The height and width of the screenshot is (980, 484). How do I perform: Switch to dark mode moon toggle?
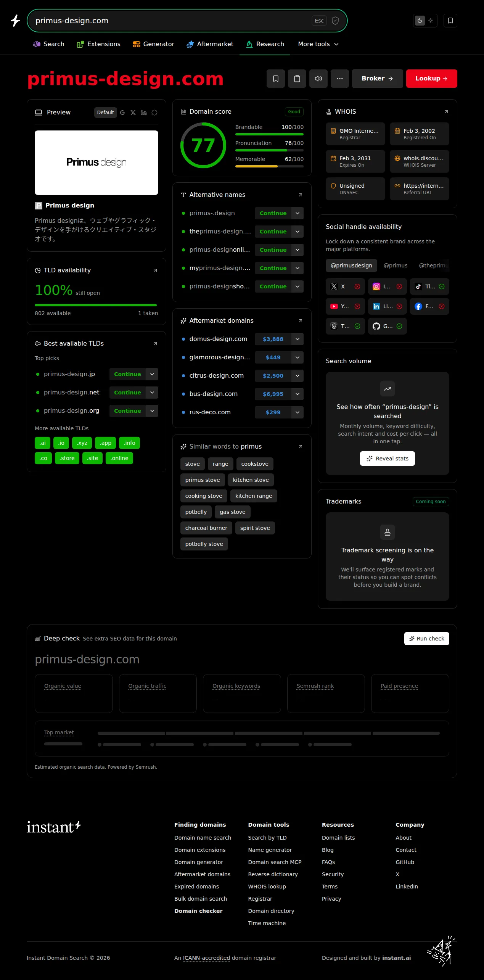point(420,21)
